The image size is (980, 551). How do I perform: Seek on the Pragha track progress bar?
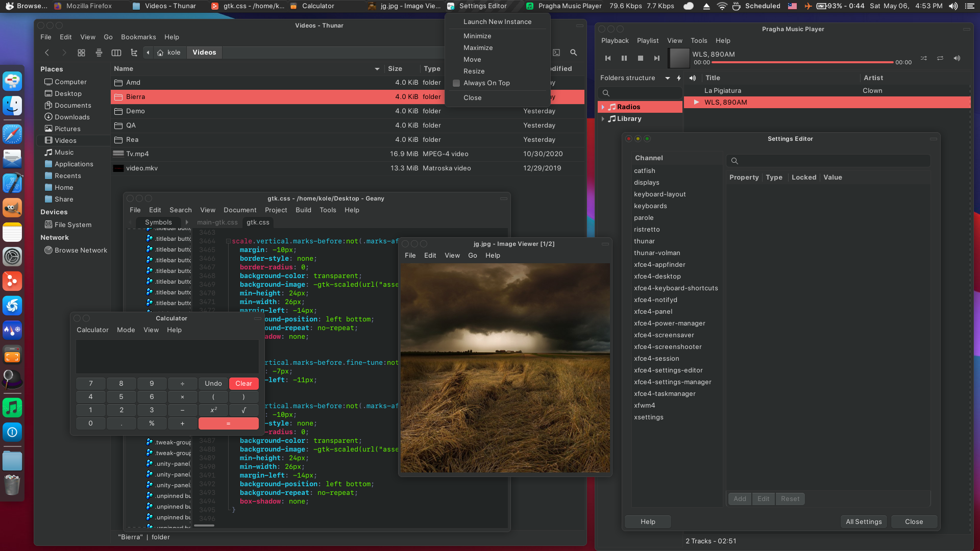[x=802, y=62]
